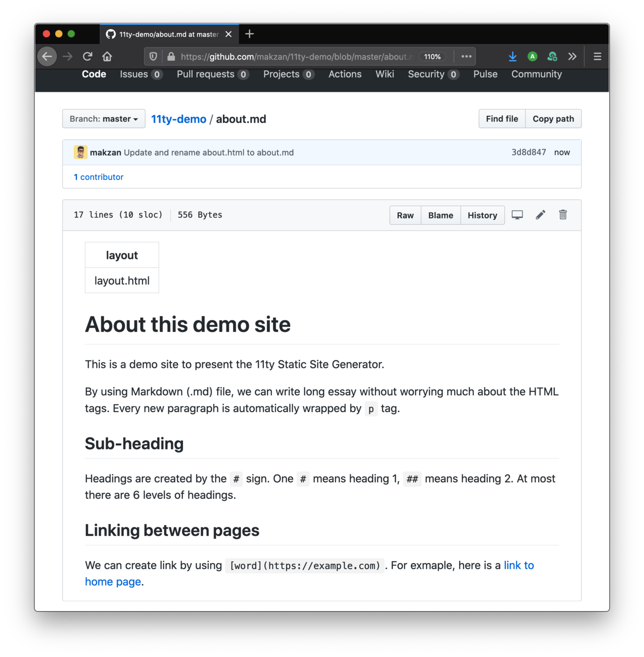Click the 'About this demo site' heading
This screenshot has height=657, width=644.
[x=188, y=324]
